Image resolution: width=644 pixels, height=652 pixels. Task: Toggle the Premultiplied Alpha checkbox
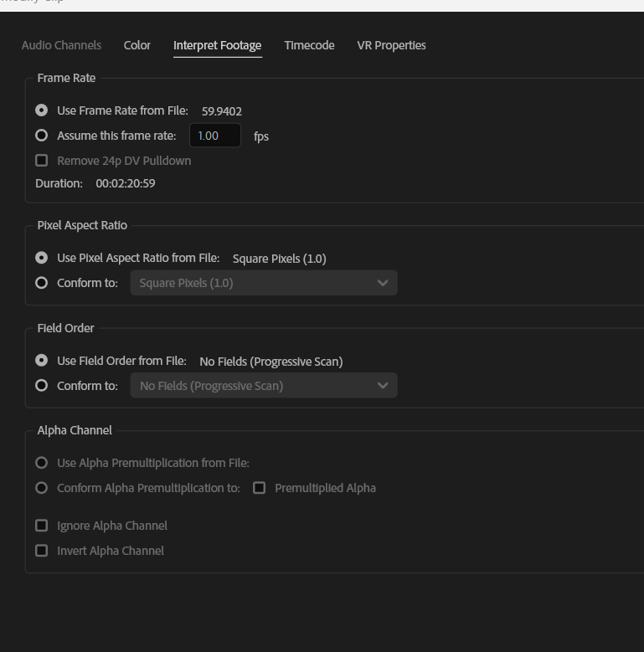tap(260, 488)
